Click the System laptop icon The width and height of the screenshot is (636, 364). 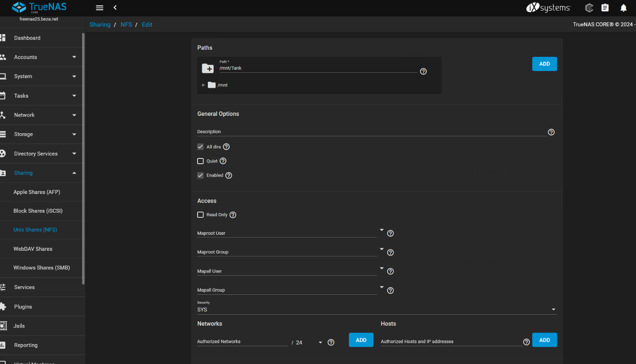click(3, 76)
